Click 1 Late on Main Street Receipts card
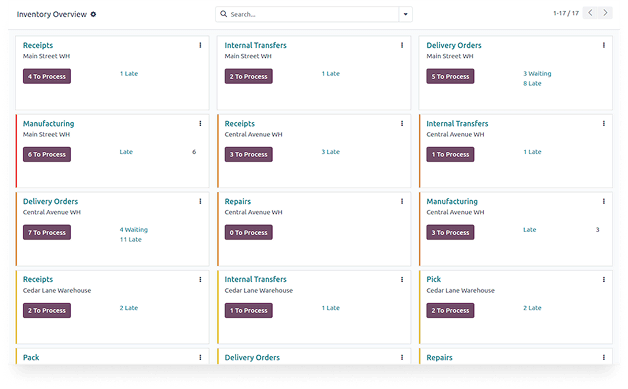 (129, 74)
